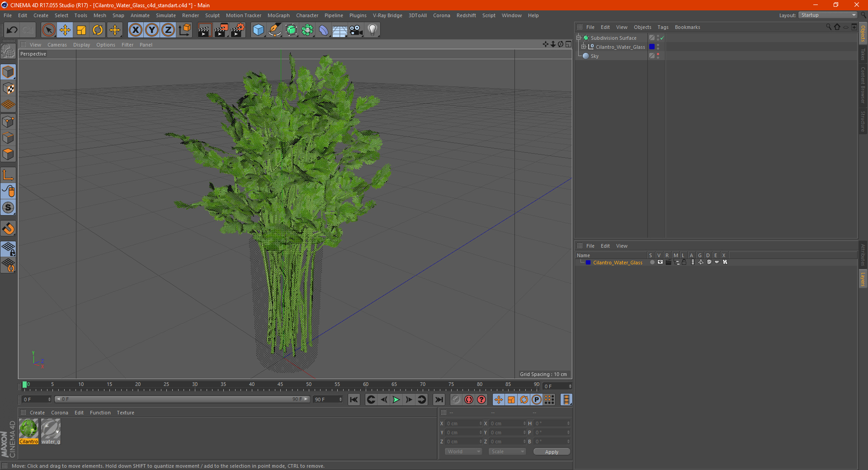
Task: Toggle X axis lock
Action: point(135,30)
